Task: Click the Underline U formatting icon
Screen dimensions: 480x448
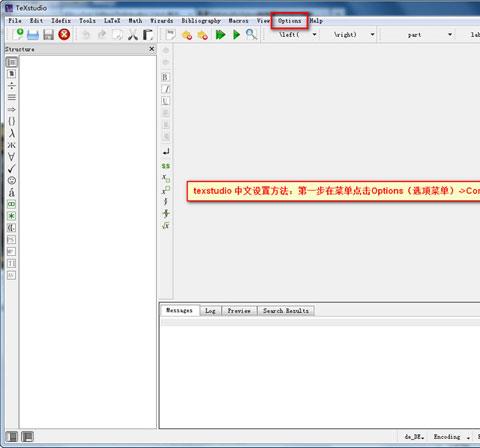Action: (x=165, y=101)
